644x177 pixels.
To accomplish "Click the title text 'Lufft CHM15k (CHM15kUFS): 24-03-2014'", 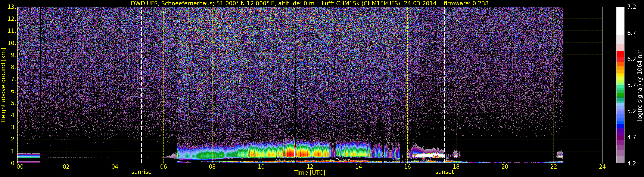I will click(379, 3).
